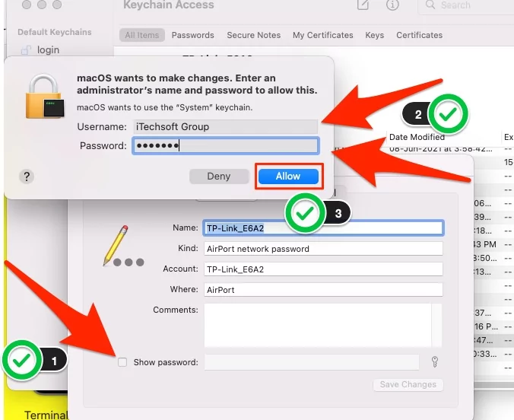The width and height of the screenshot is (514, 420).
Task: Click the Default Keychains sidebar heading
Action: (55, 32)
